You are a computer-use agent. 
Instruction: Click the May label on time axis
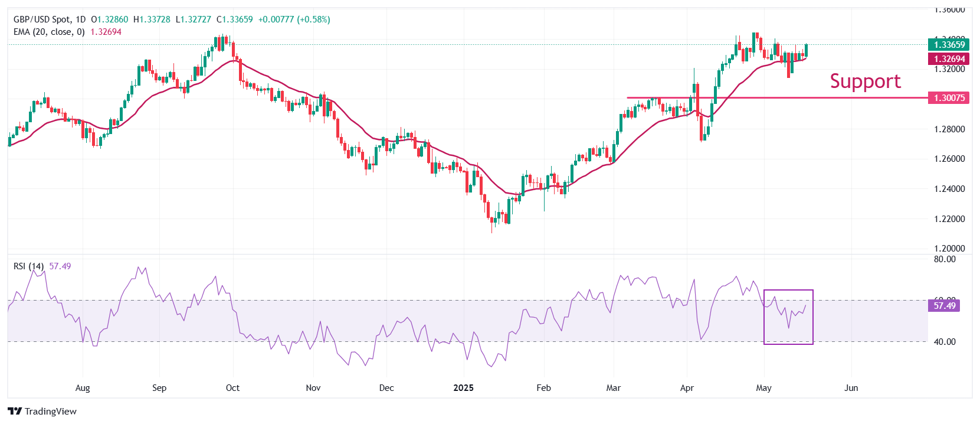[x=763, y=388]
